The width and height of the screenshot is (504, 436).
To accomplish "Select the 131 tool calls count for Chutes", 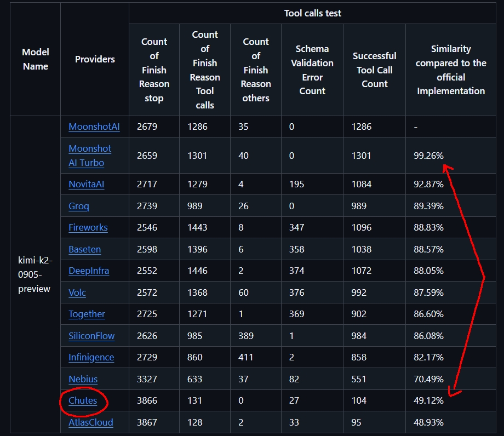I will click(x=195, y=400).
